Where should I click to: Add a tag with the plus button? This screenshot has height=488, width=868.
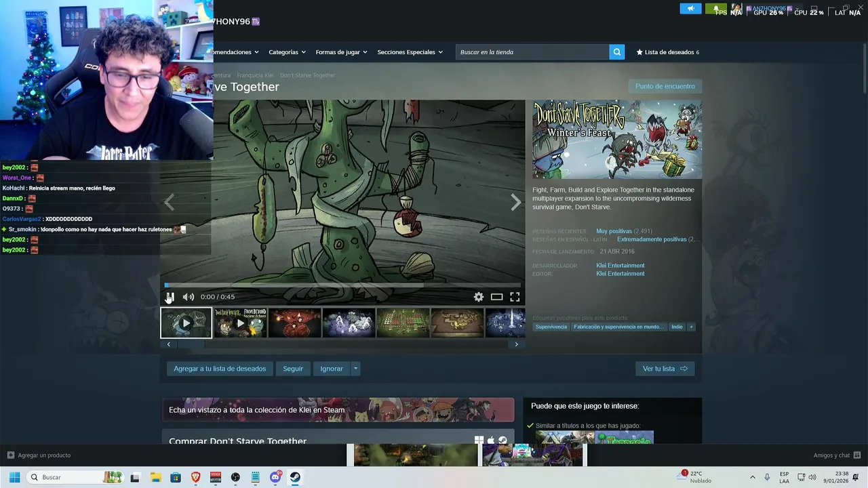[691, 327]
